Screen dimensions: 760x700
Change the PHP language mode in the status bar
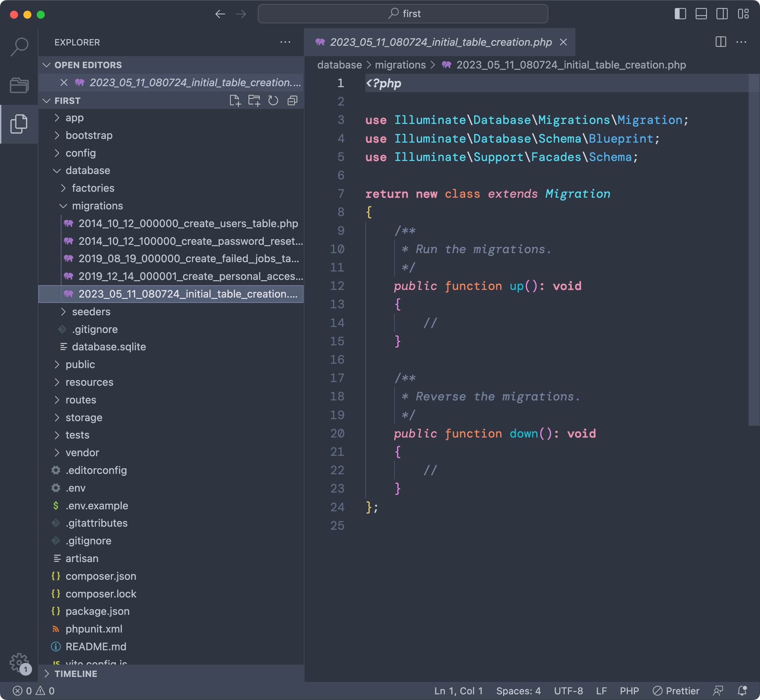point(629,691)
